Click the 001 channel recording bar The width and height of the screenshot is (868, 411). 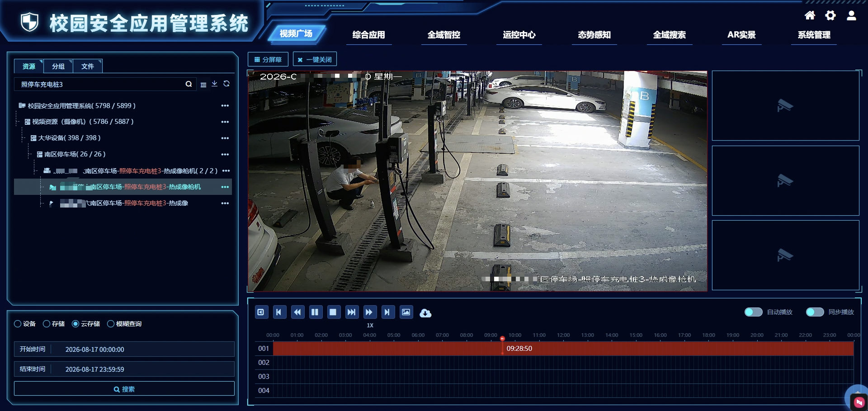tap(563, 349)
